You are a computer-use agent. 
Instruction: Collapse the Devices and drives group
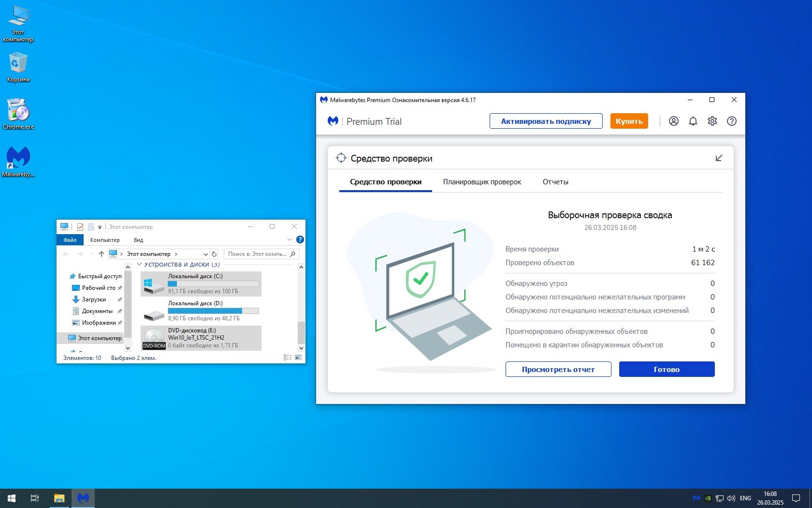(x=139, y=264)
